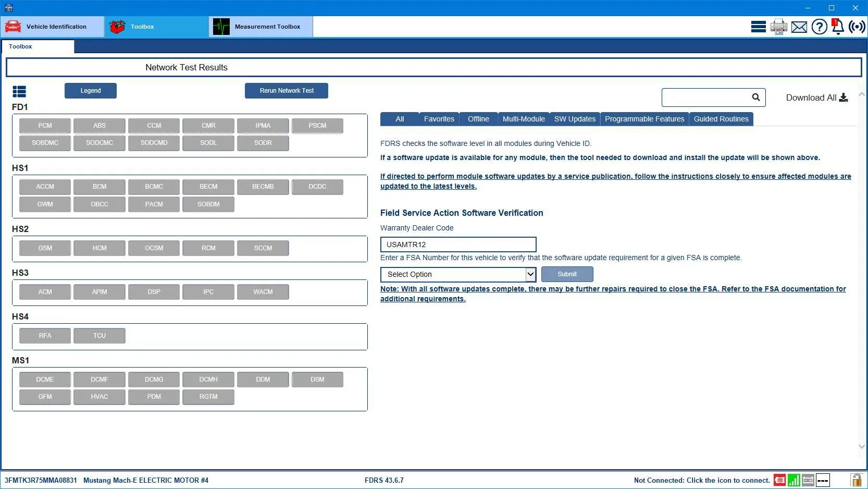Switch to the Offline filter tab

tap(478, 119)
